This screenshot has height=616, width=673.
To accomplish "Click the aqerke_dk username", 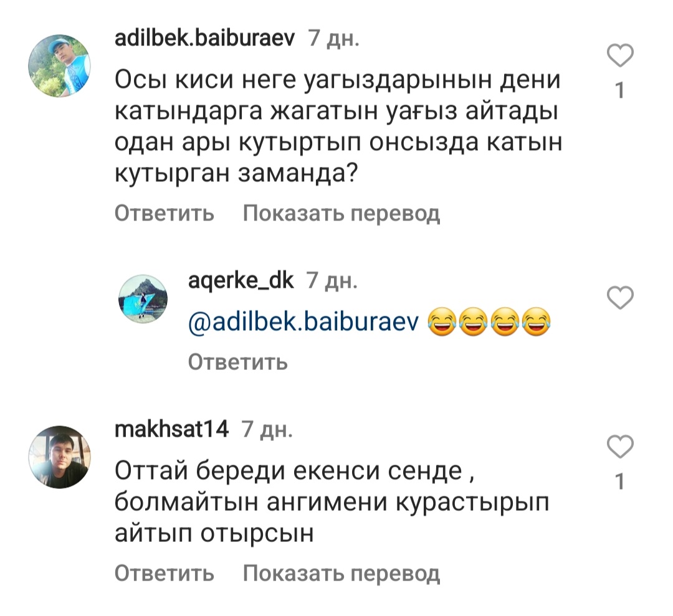I will click(241, 280).
